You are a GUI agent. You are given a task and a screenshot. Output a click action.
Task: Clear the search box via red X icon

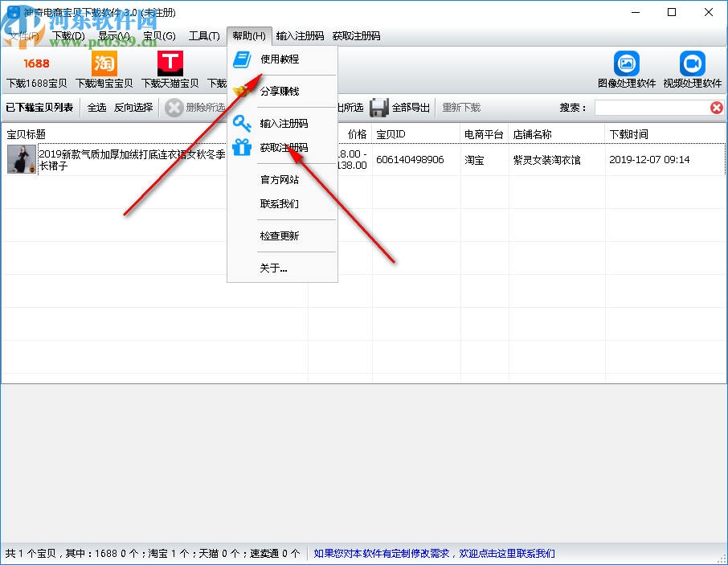tap(717, 108)
